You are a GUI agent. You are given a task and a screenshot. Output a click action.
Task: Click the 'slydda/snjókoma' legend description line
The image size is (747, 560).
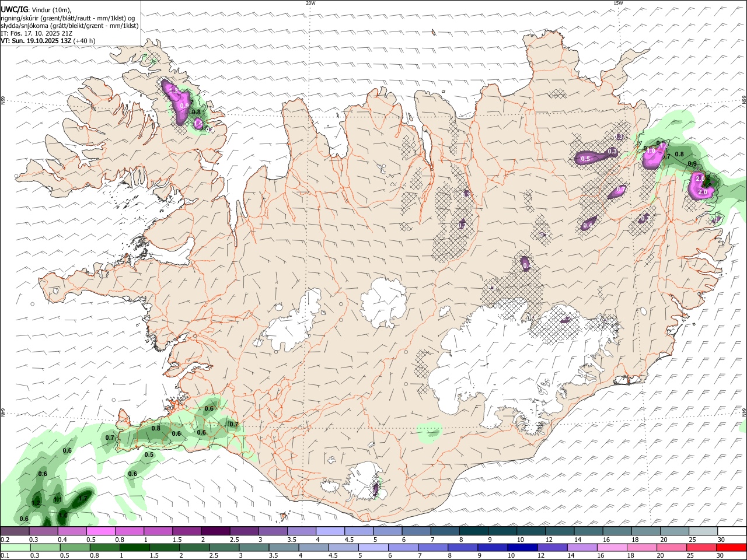point(70,26)
